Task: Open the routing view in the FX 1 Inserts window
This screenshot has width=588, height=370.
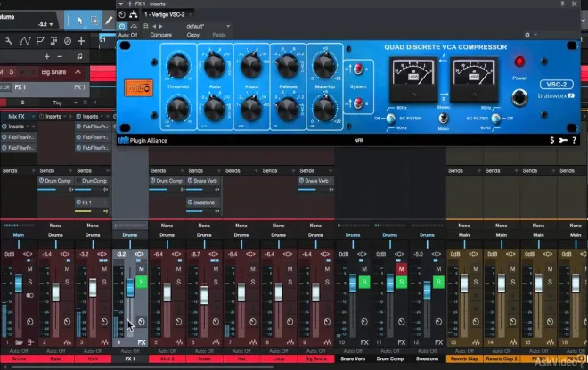Action: point(133,14)
